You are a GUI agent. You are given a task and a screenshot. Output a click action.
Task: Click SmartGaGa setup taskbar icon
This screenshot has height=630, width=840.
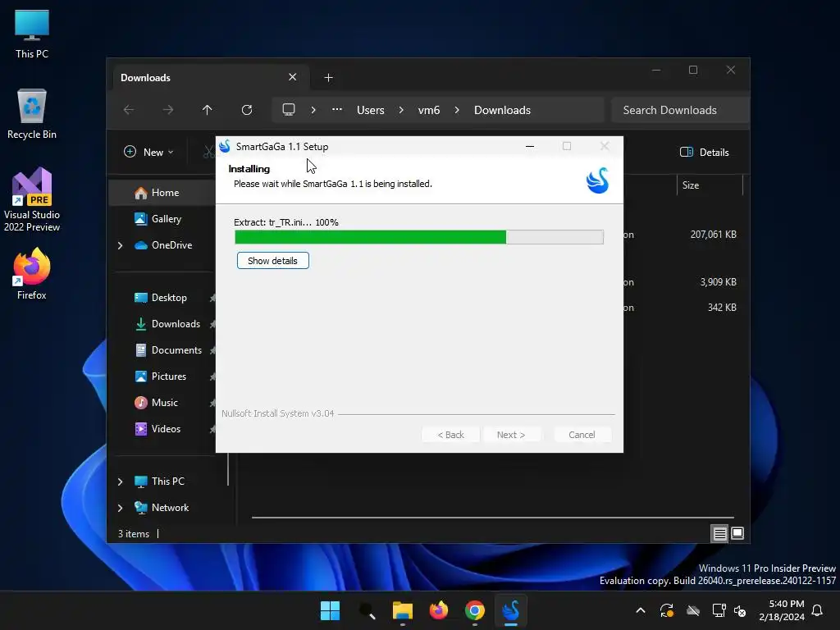(511, 610)
